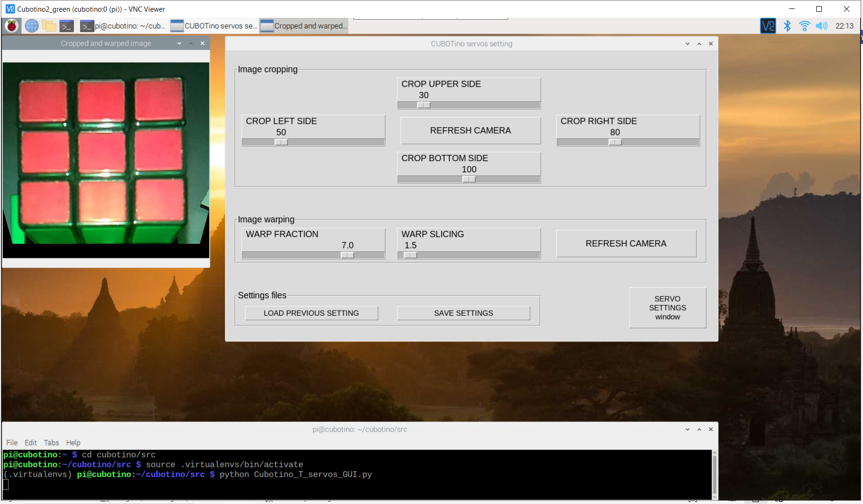The height and width of the screenshot is (504, 863).
Task: Open the File Manager from the taskbar
Action: point(49,26)
